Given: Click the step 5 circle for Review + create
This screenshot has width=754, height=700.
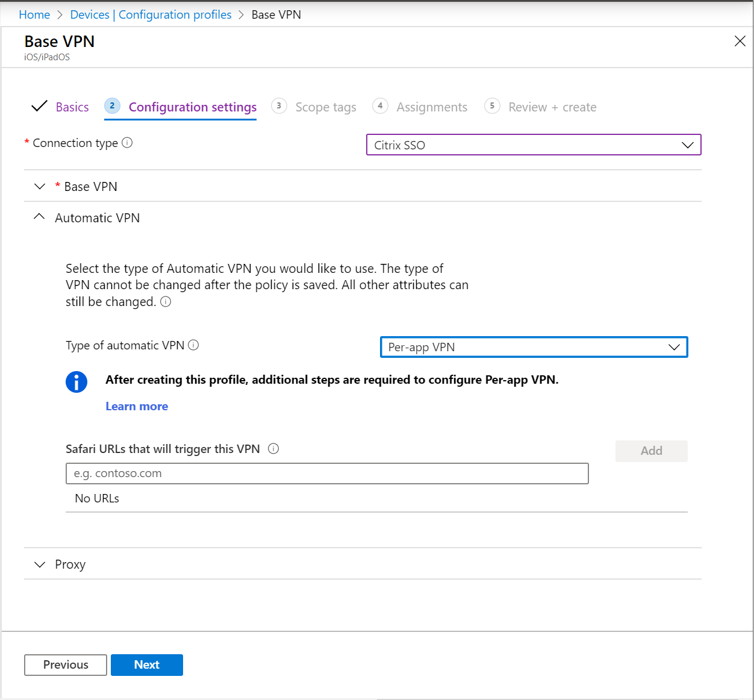Looking at the screenshot, I should 492,106.
